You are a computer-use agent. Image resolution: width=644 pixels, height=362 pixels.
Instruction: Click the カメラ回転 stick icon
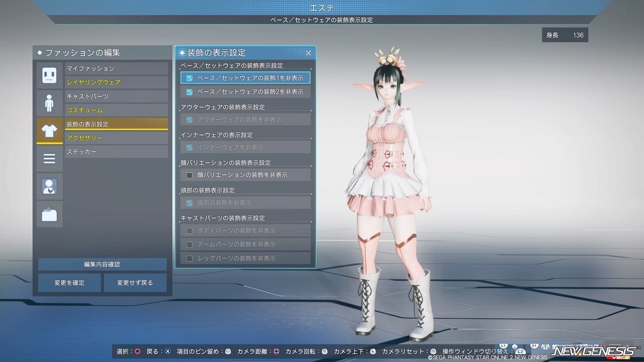[325, 352]
